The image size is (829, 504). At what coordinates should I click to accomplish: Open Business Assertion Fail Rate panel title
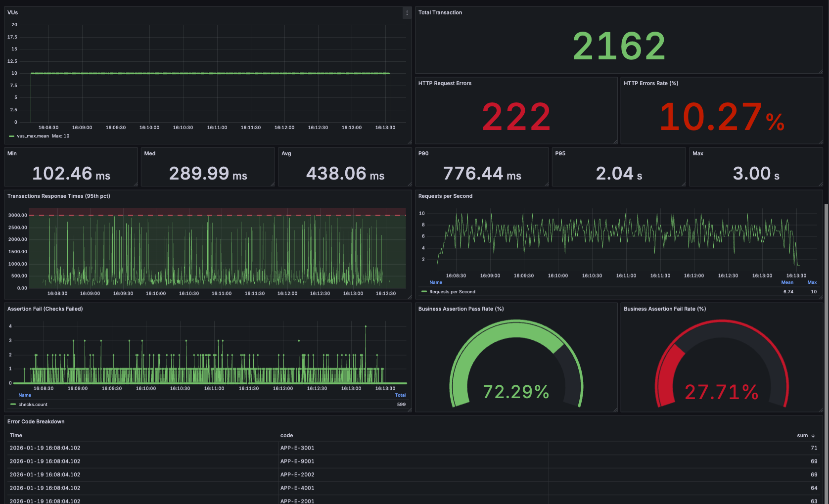pos(665,309)
